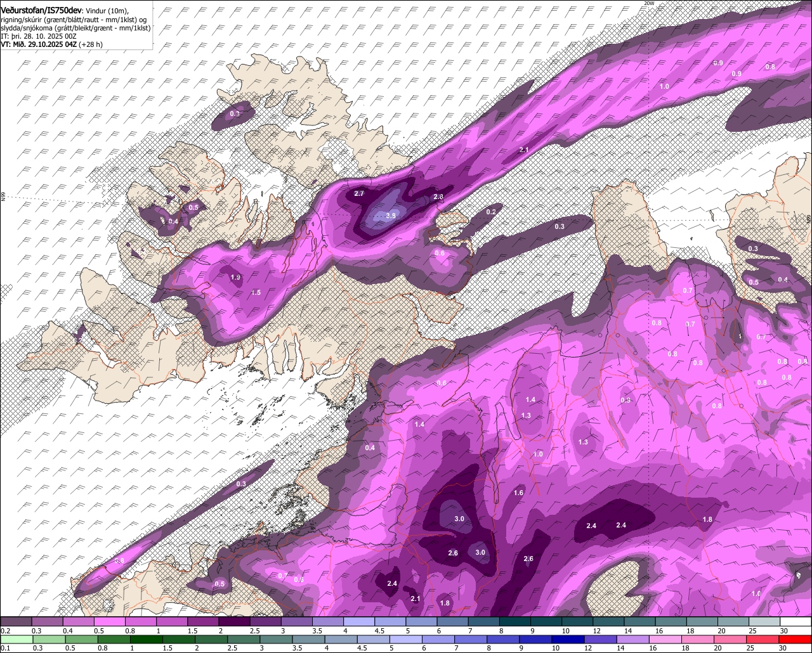Click the 1.5 value on the map
Viewport: 812px width, 653px height.
(256, 292)
